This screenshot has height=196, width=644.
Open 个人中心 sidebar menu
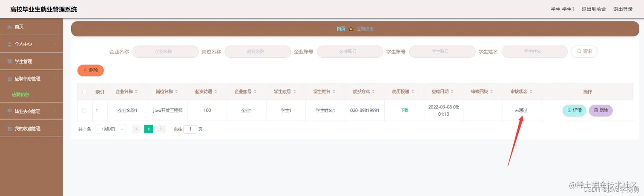click(32, 44)
